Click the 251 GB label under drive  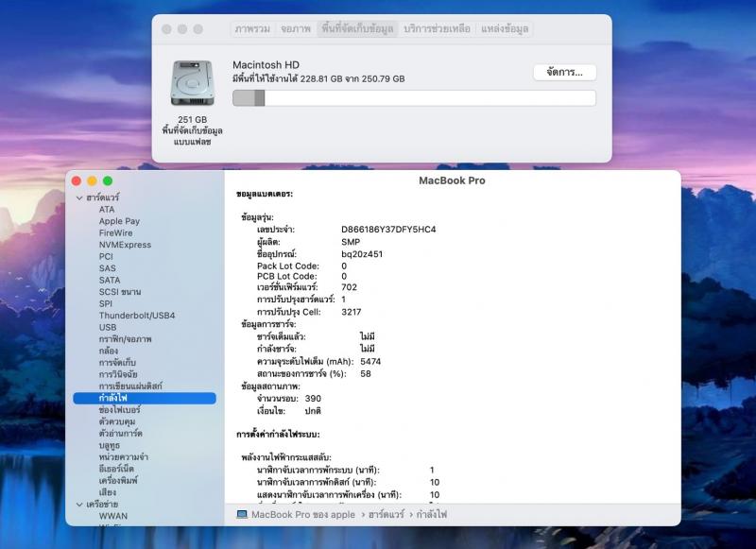coord(193,120)
